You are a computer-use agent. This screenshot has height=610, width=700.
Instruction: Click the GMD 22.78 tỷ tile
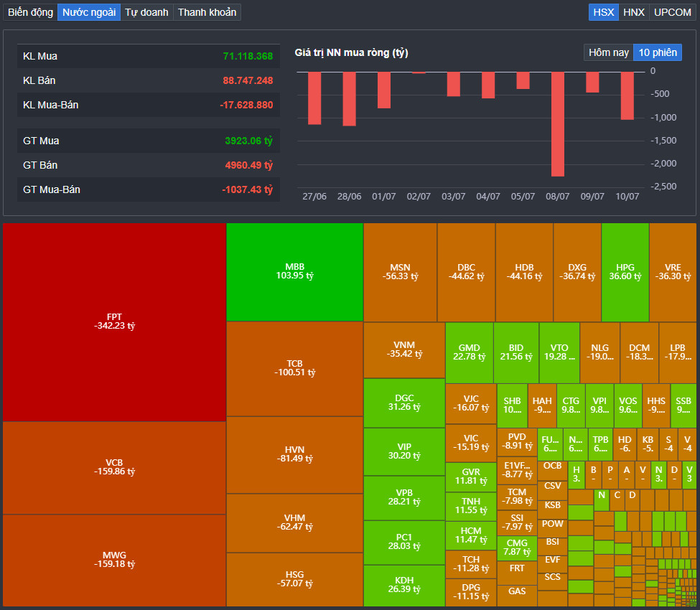tap(470, 352)
